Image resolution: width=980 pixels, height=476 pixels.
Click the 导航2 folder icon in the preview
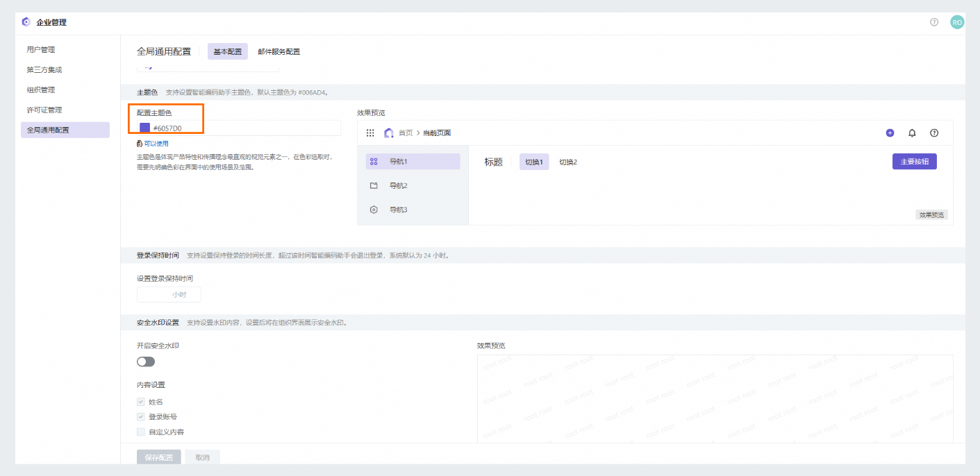[x=374, y=186]
